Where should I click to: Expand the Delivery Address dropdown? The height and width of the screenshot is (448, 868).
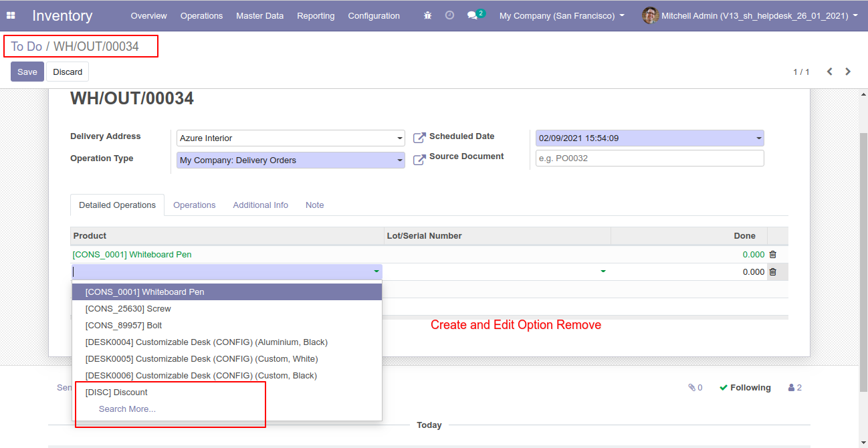400,138
